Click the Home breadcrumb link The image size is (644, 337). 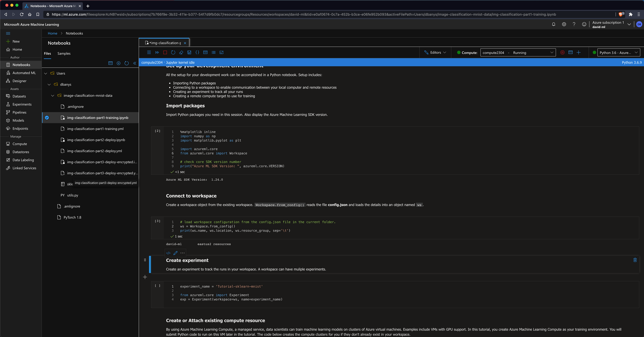(52, 33)
